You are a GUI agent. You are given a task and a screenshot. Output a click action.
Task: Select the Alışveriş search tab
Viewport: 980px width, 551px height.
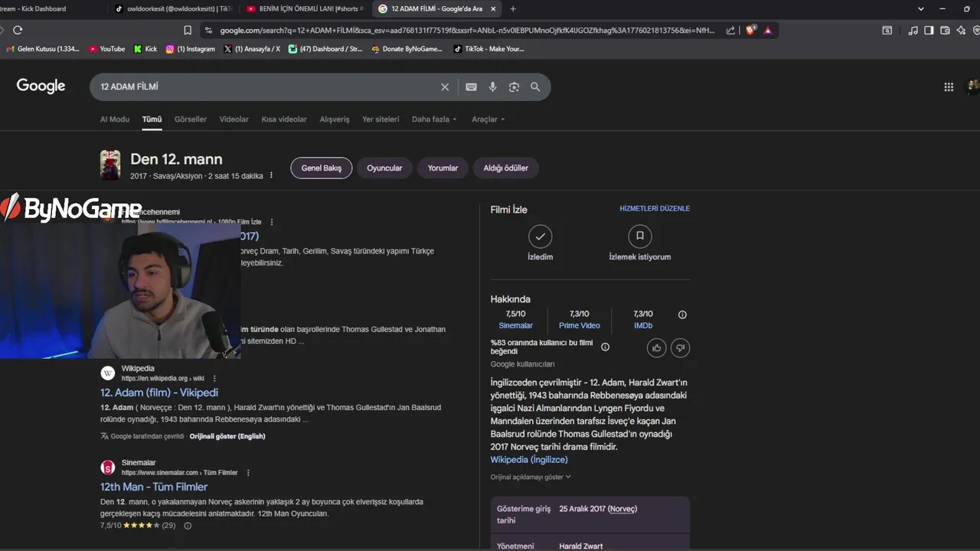pyautogui.click(x=335, y=119)
